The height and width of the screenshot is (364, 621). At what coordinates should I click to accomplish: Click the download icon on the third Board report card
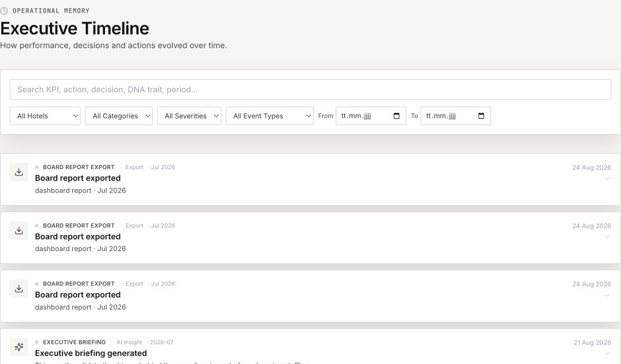point(18,289)
